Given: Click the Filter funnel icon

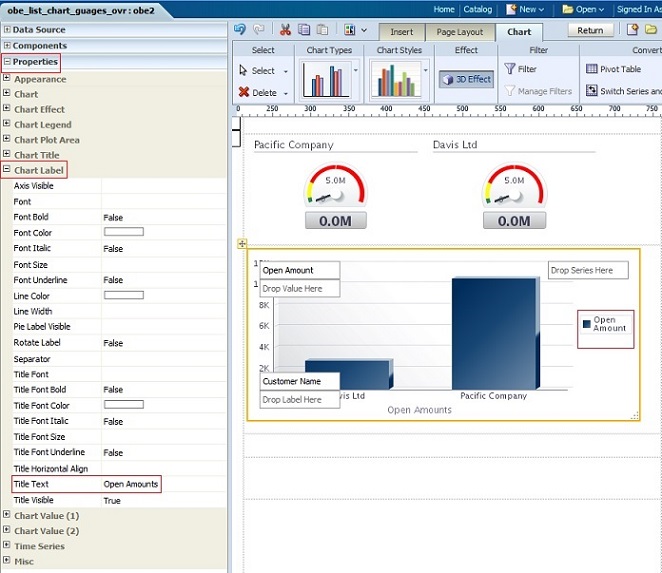Looking at the screenshot, I should [x=510, y=69].
